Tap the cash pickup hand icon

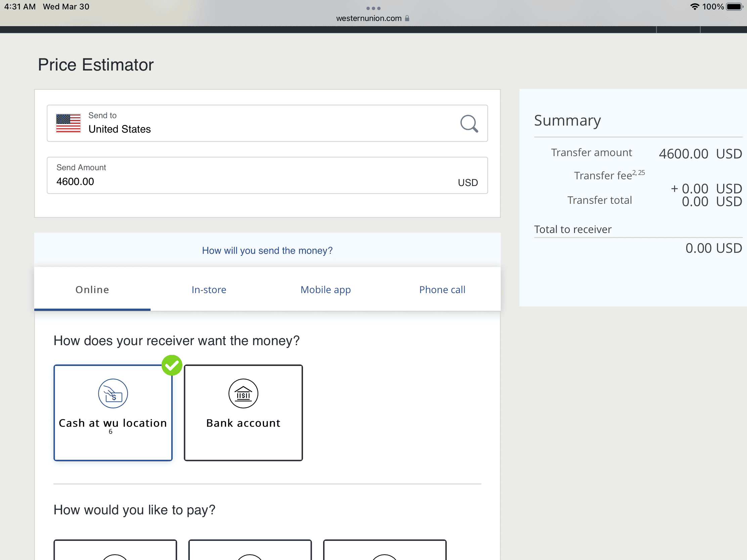113,393
